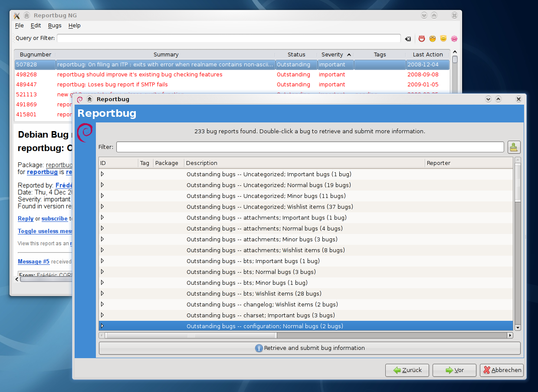Expand 'Uncategorized; Minor bugs (11 bugs)' row
This screenshot has height=392, width=538.
click(102, 196)
